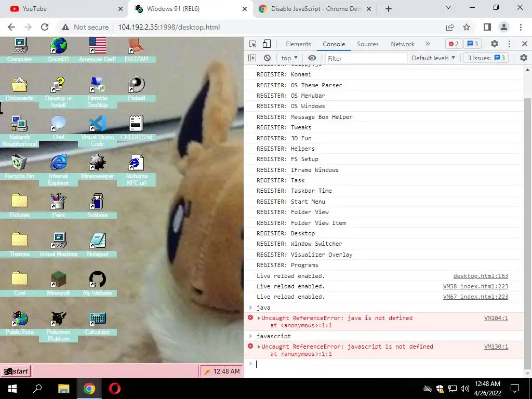Open Network Neighborhood icon

[19, 124]
